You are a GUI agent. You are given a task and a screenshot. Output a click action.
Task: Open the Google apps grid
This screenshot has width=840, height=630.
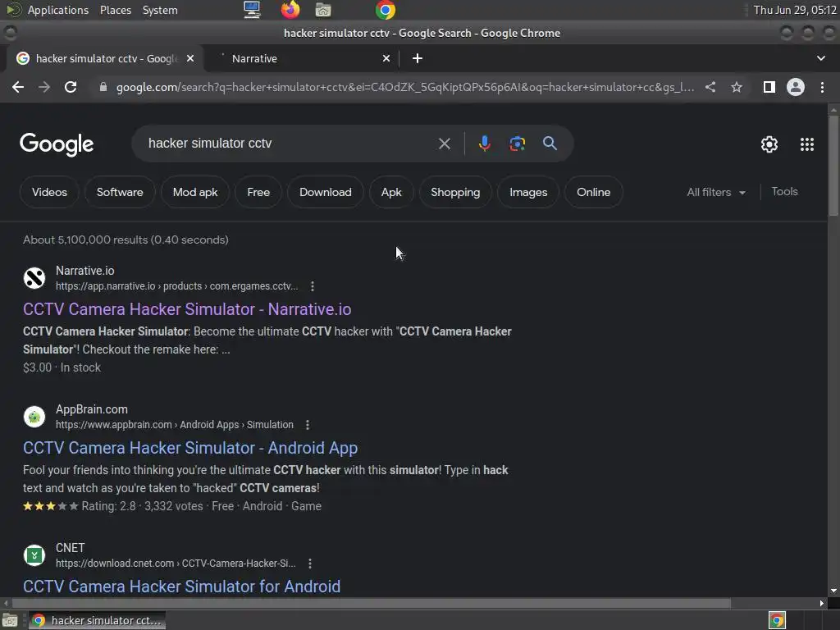coord(807,144)
